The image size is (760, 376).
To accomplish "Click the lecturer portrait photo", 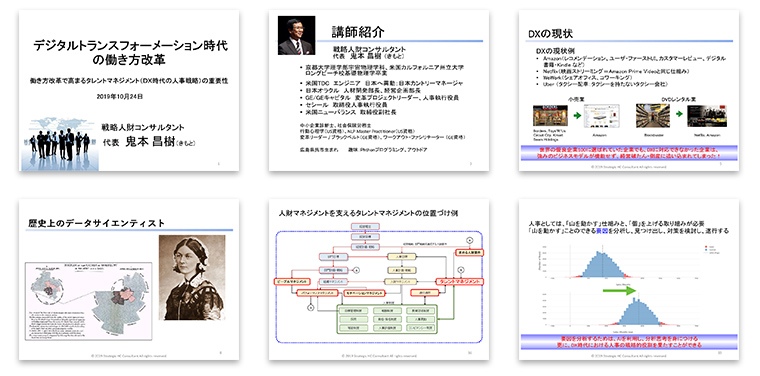I will click(296, 35).
